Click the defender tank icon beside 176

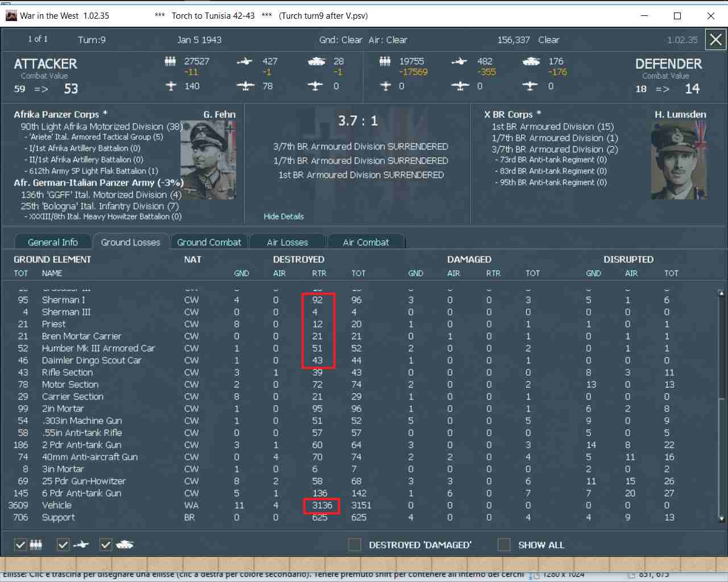click(x=531, y=61)
